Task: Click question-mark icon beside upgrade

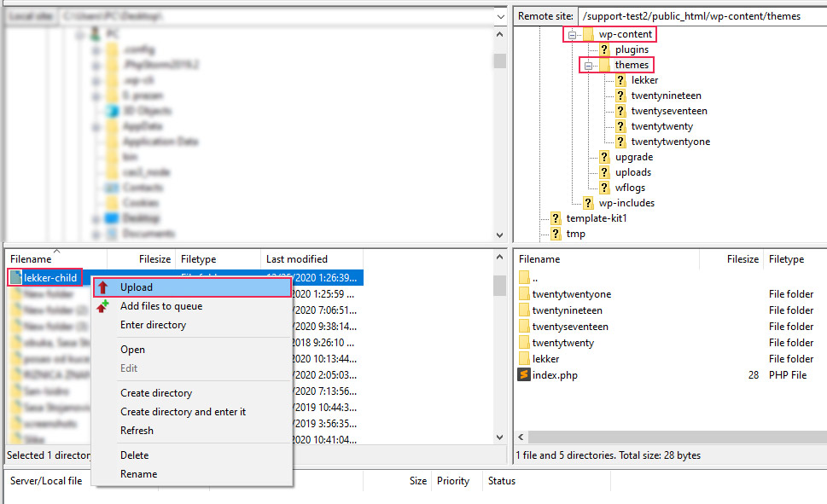Action: (x=604, y=157)
